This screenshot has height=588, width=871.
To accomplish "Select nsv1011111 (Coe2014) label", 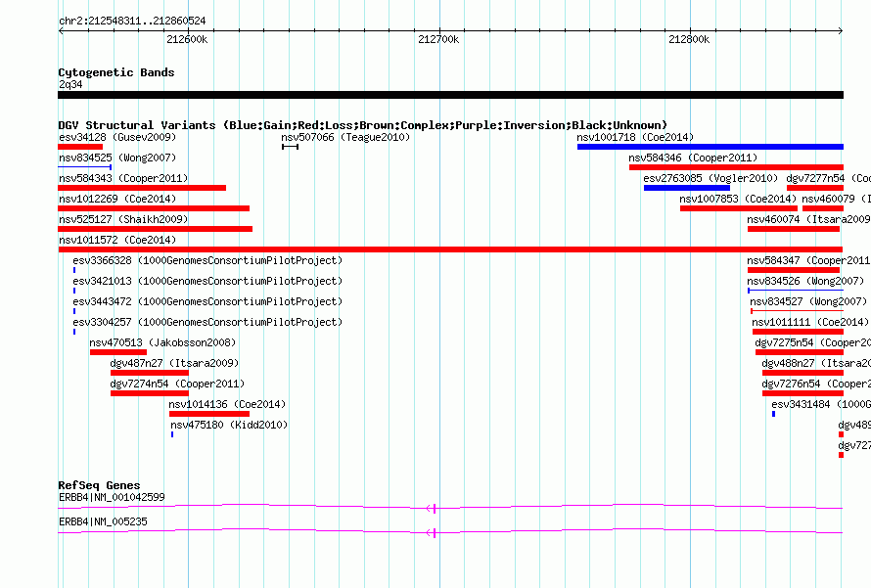I will (x=810, y=322).
